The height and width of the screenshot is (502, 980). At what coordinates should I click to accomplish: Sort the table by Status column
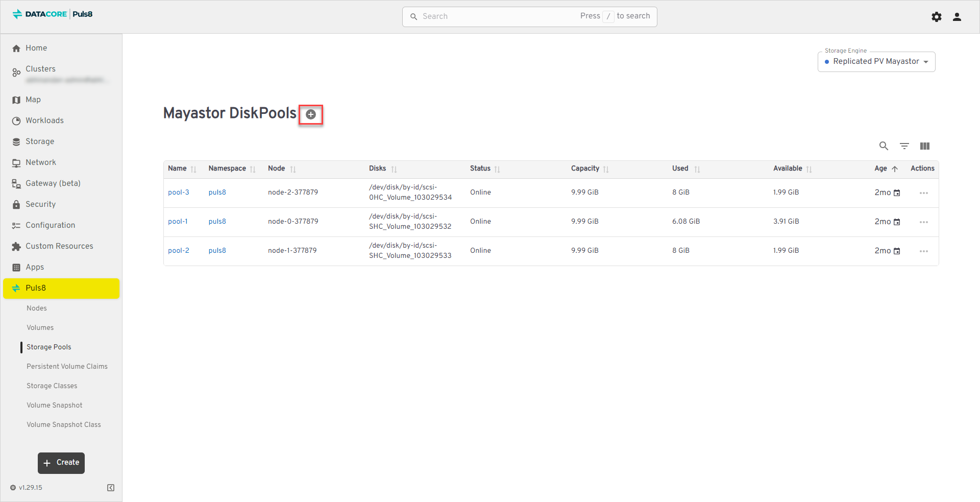[480, 169]
